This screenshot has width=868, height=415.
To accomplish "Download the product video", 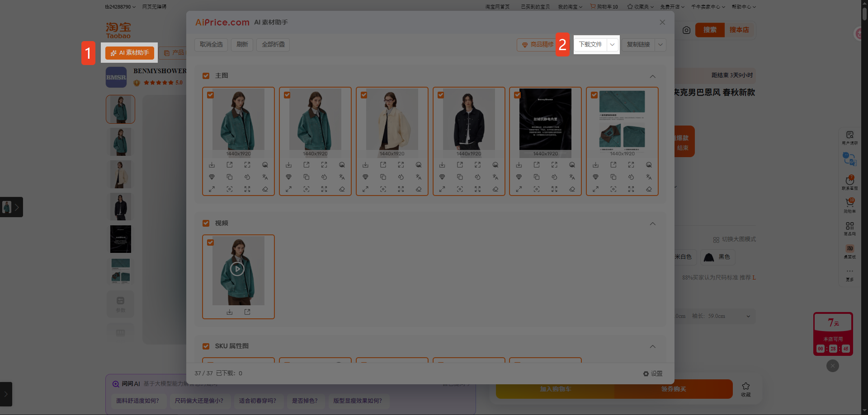I will (x=230, y=312).
